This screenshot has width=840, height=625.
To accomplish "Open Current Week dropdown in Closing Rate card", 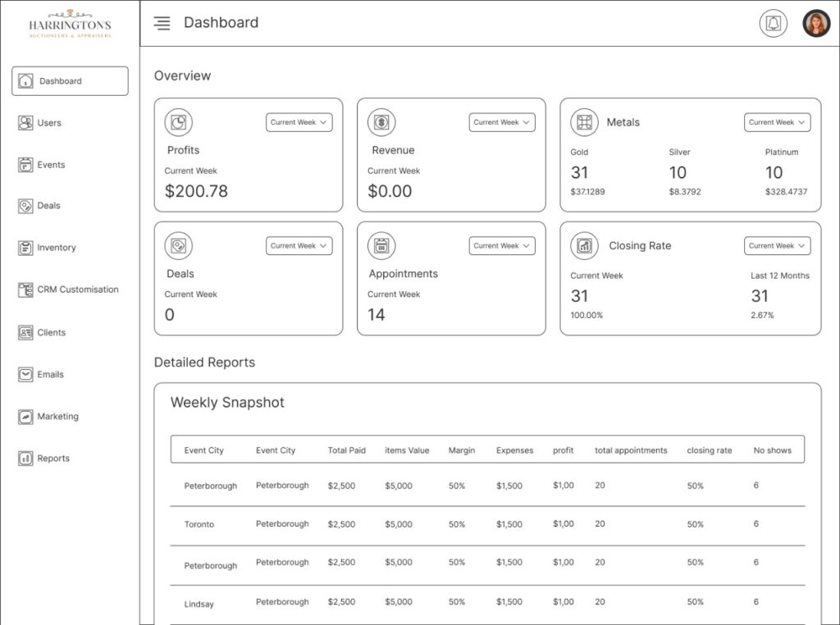I will click(x=777, y=245).
